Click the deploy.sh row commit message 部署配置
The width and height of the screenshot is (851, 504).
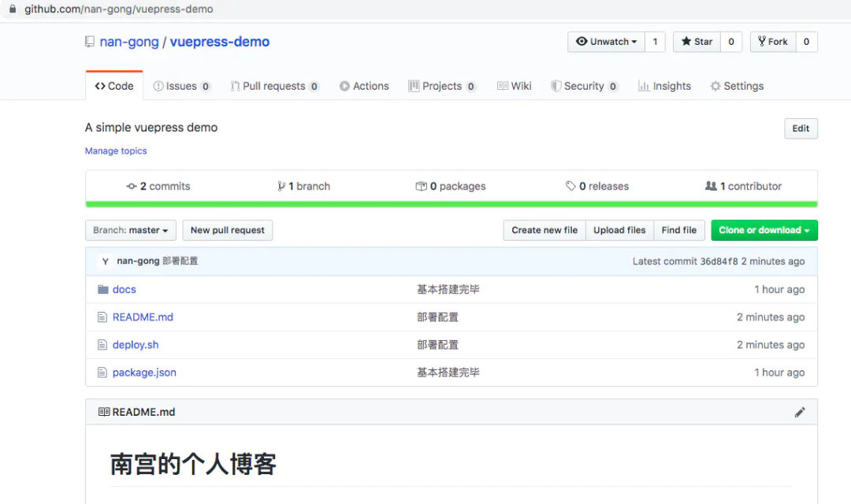coord(437,344)
